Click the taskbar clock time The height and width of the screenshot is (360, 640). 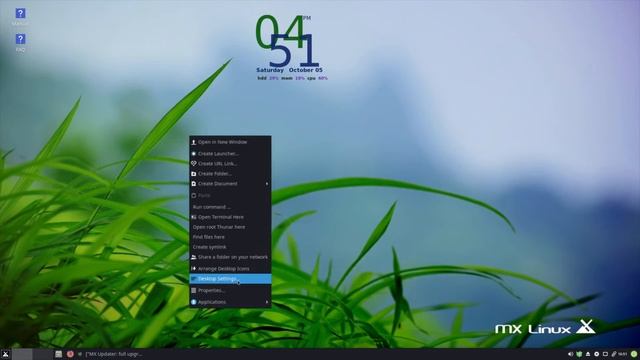pyautogui.click(x=622, y=354)
